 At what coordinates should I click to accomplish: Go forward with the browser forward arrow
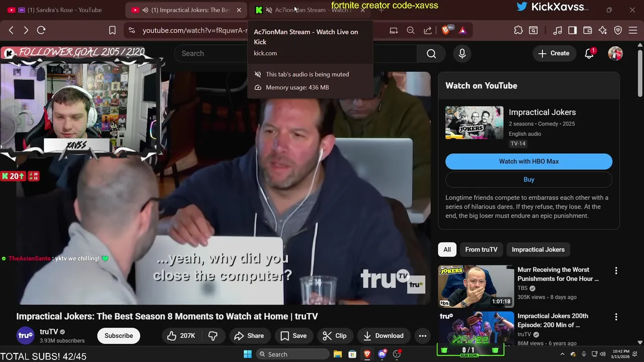coord(26,30)
